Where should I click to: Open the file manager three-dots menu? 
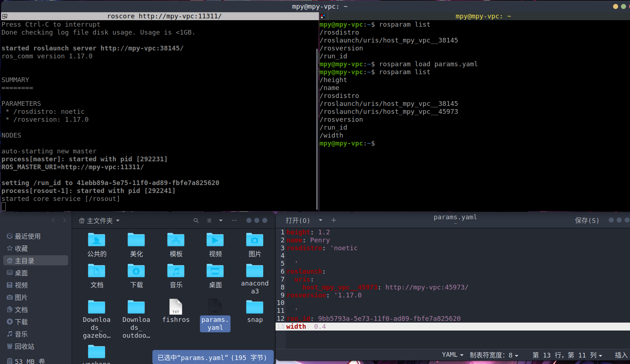click(234, 221)
